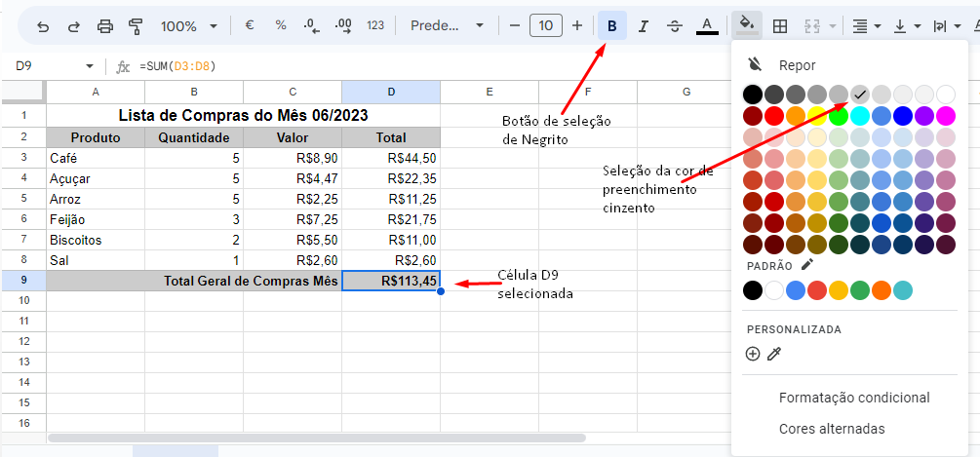Pick a custom color with eyedropper
The height and width of the screenshot is (457, 980).
pyautogui.click(x=774, y=354)
